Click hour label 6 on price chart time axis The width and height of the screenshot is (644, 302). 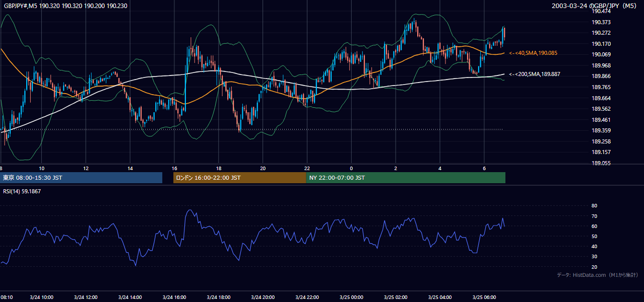[484, 168]
